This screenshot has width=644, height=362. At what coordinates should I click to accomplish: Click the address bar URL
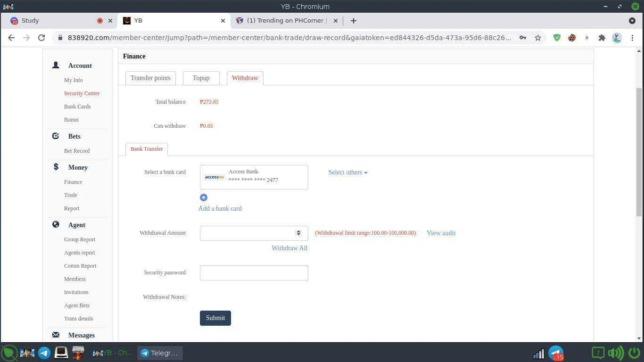[289, 38]
